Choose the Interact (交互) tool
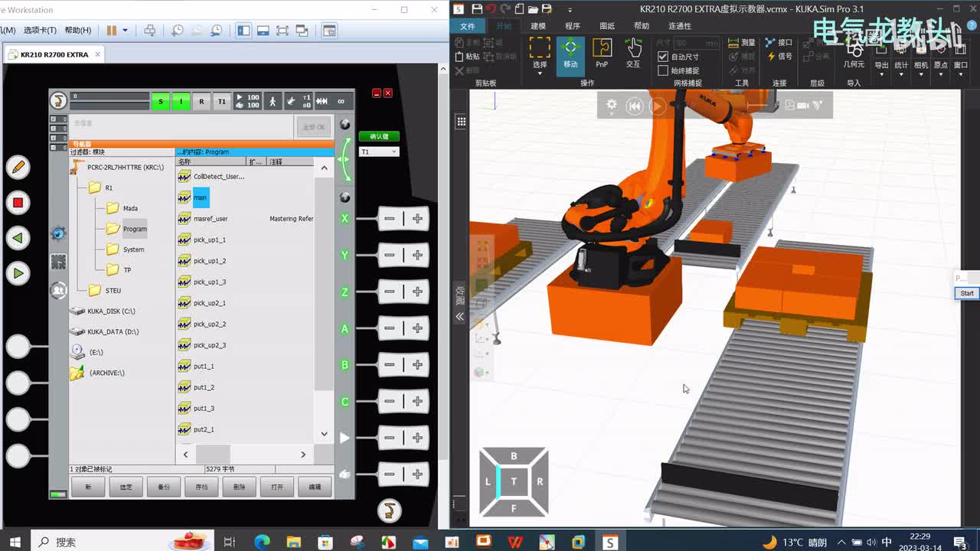 (633, 54)
